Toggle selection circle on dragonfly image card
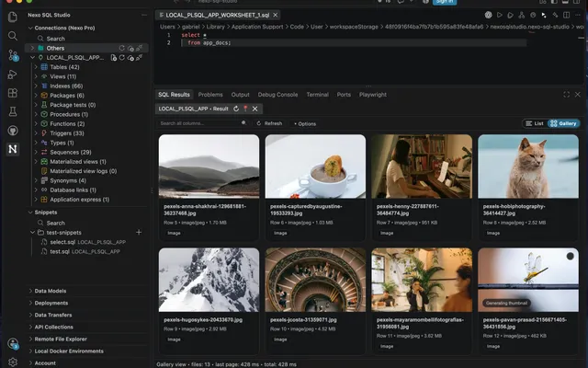588x368 pixels. tap(570, 256)
